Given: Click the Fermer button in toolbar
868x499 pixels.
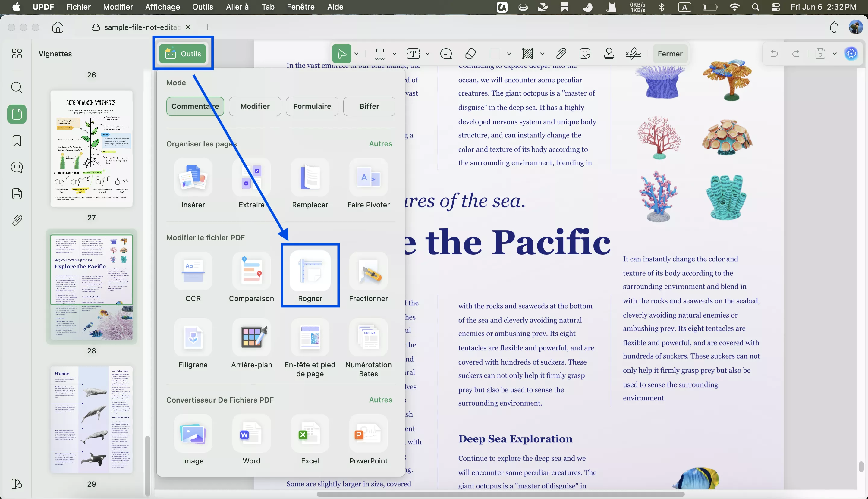Looking at the screenshot, I should [x=670, y=54].
